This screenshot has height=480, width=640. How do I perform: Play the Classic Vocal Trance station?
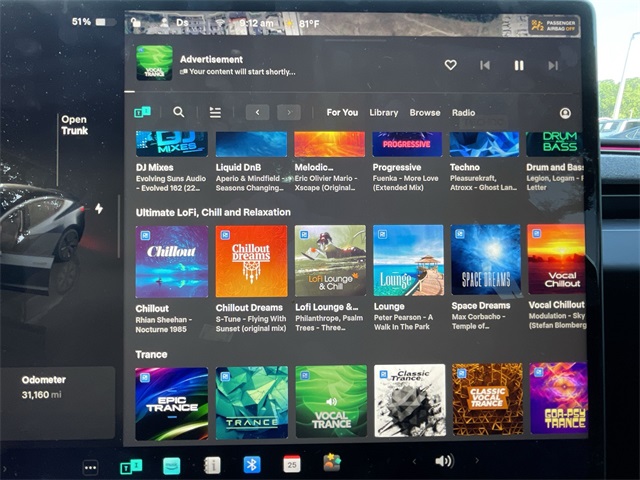click(487, 399)
